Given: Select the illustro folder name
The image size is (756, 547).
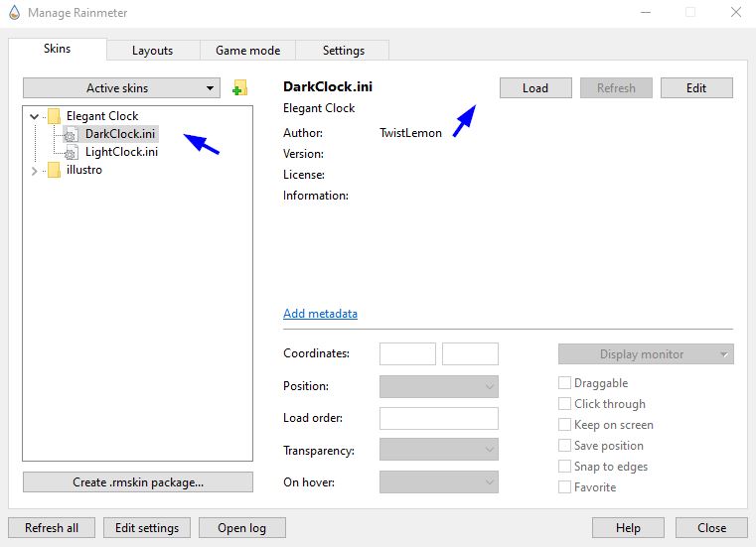Looking at the screenshot, I should [x=84, y=170].
